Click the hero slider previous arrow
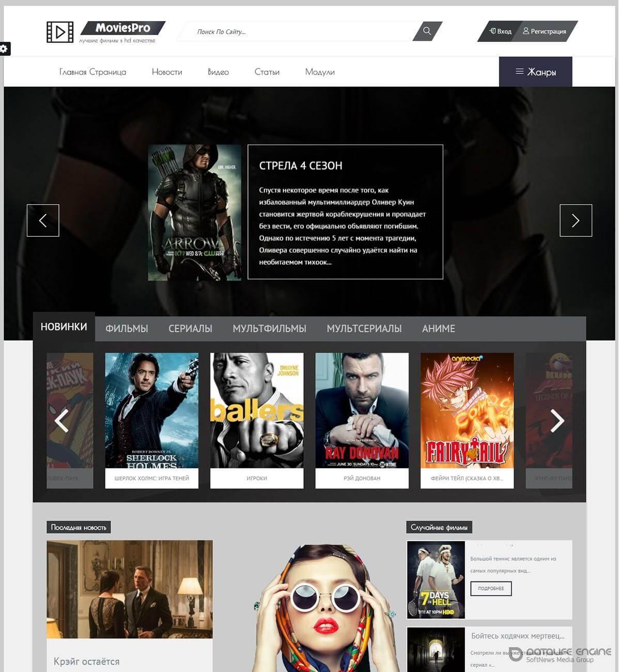Viewport: 620px width, 672px height. (x=43, y=221)
